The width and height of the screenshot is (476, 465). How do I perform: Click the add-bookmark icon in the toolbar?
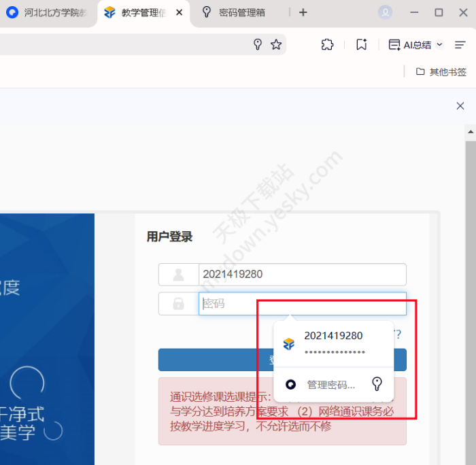pyautogui.click(x=361, y=44)
